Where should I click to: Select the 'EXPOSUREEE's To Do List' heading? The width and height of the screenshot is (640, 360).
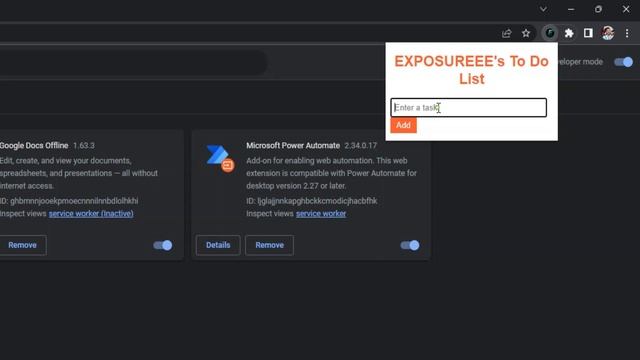click(471, 70)
